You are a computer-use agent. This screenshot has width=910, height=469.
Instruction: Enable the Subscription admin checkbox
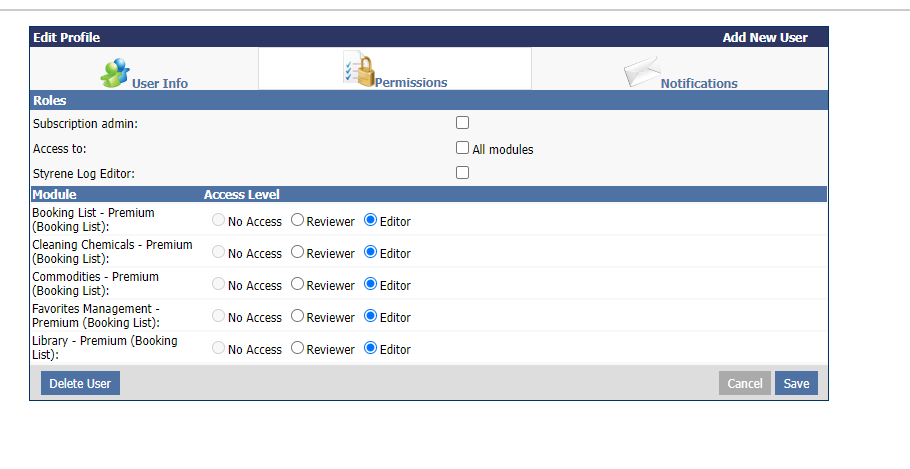coord(462,123)
